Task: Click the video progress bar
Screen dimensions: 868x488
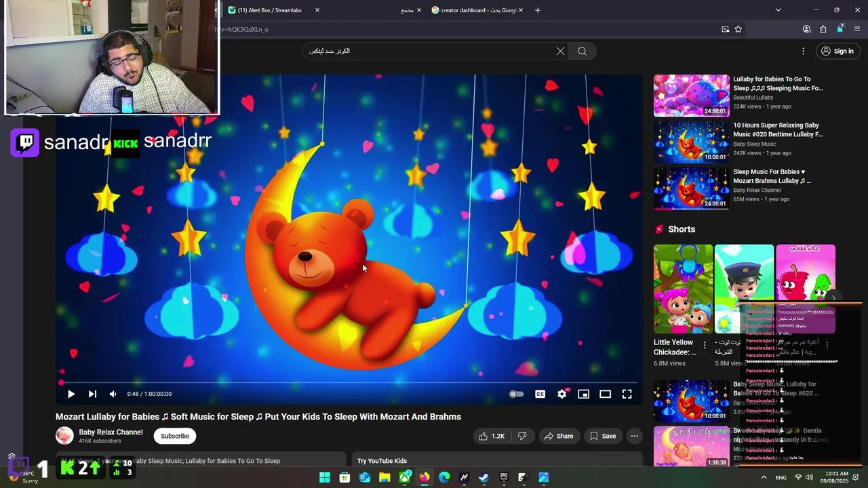Action: pyautogui.click(x=349, y=382)
